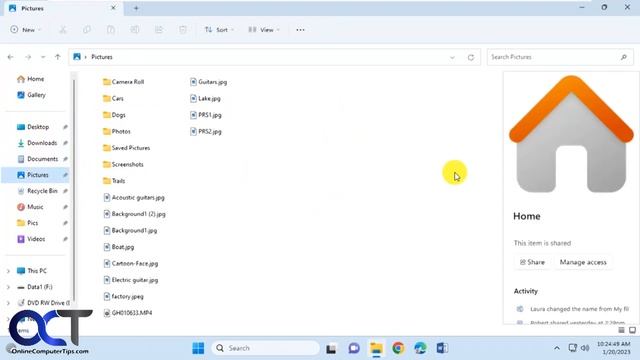Go up one folder level
The width and height of the screenshot is (640, 360).
(58, 57)
